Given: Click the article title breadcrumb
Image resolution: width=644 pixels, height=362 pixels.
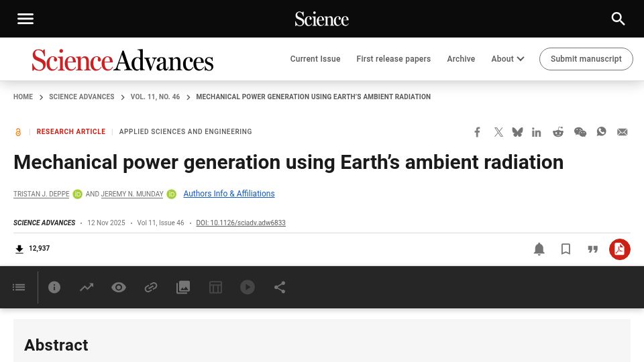Looking at the screenshot, I should pyautogui.click(x=313, y=97).
